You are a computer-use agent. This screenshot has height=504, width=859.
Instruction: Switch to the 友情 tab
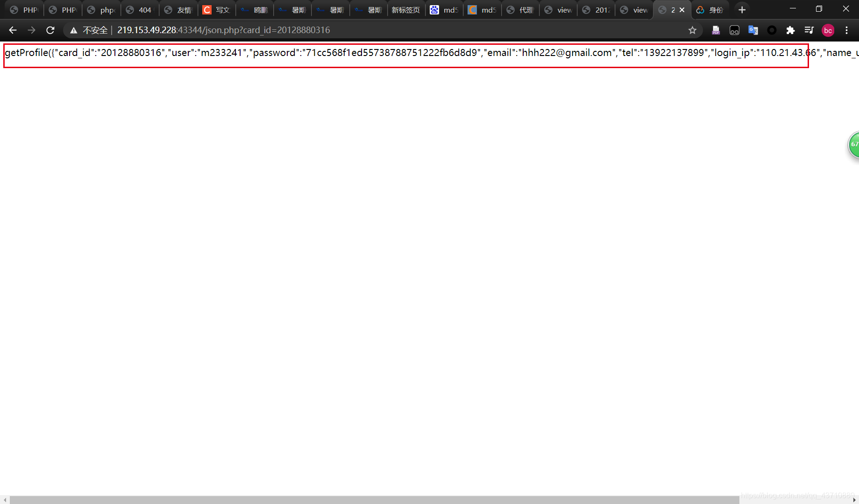coord(178,10)
